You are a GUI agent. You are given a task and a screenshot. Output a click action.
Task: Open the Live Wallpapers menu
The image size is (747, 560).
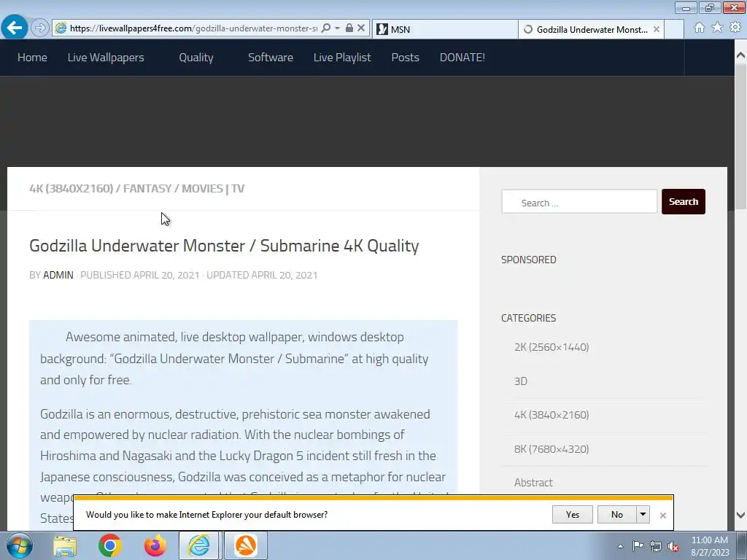[106, 58]
